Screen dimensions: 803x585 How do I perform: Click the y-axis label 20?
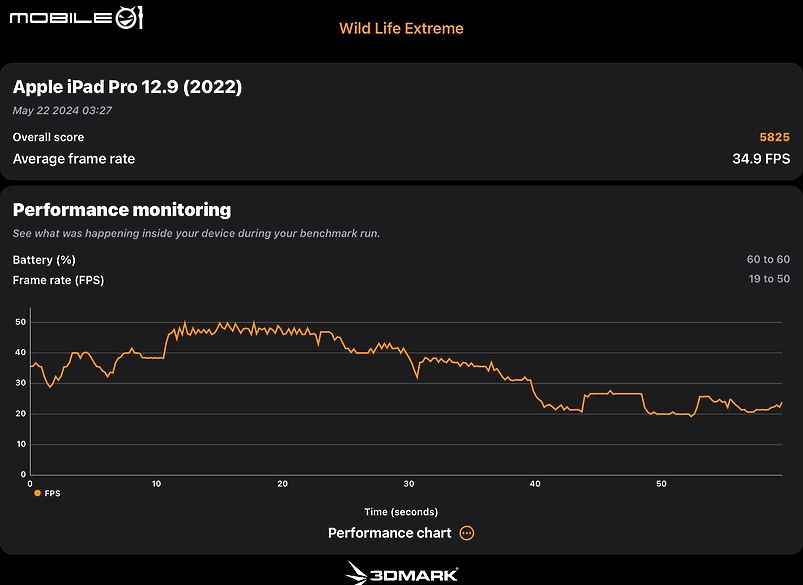point(20,414)
